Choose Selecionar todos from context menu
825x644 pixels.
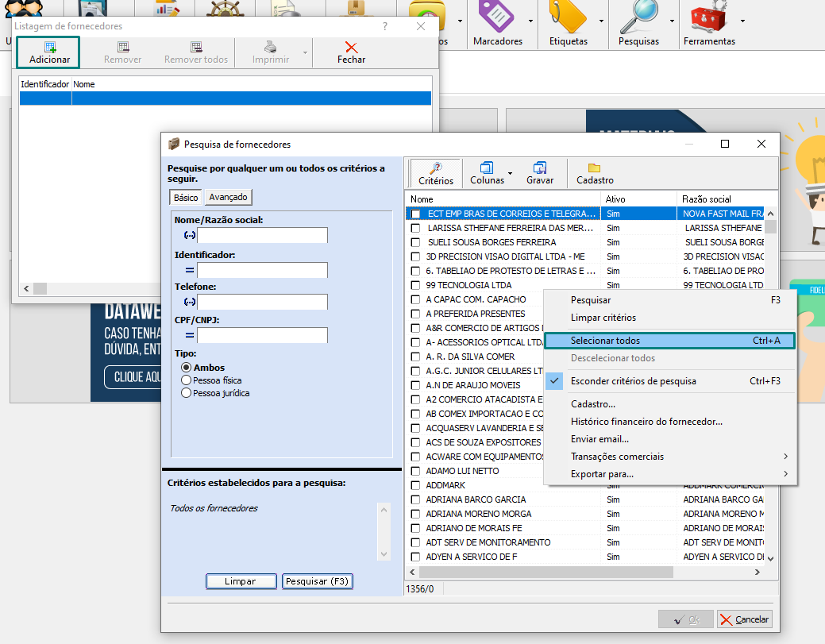pyautogui.click(x=605, y=341)
